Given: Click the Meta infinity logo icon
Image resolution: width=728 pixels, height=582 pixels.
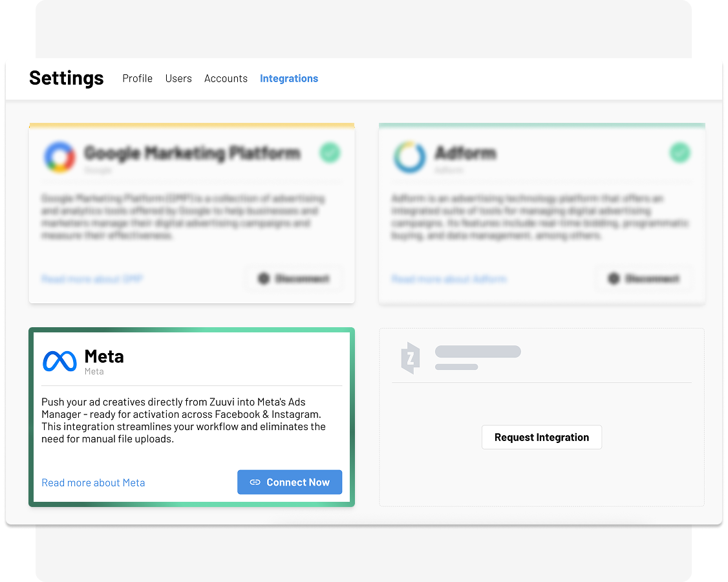Looking at the screenshot, I should coord(59,361).
